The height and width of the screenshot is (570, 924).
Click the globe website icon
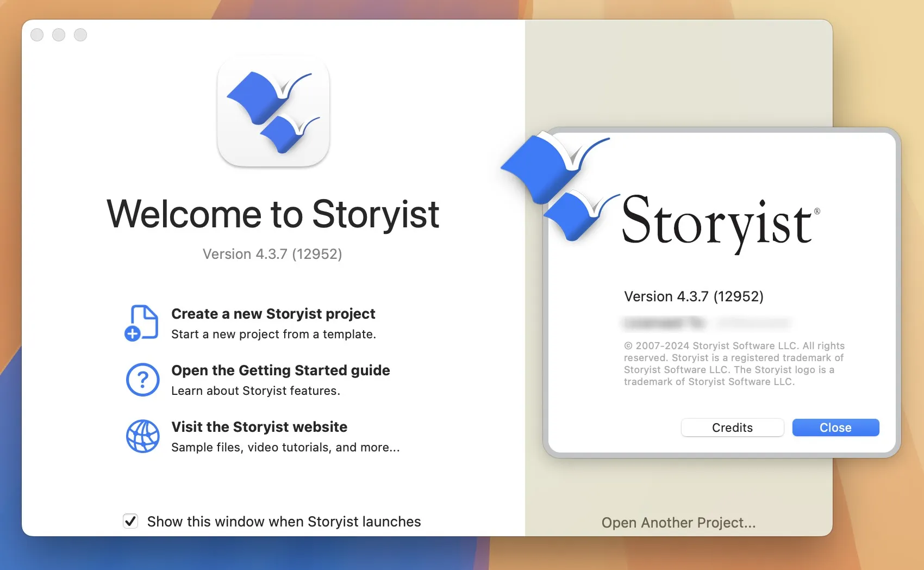[142, 436]
